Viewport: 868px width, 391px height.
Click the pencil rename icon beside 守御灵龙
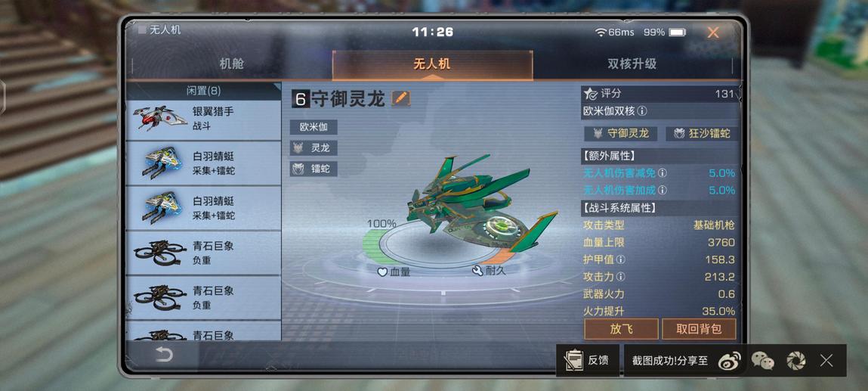click(401, 98)
